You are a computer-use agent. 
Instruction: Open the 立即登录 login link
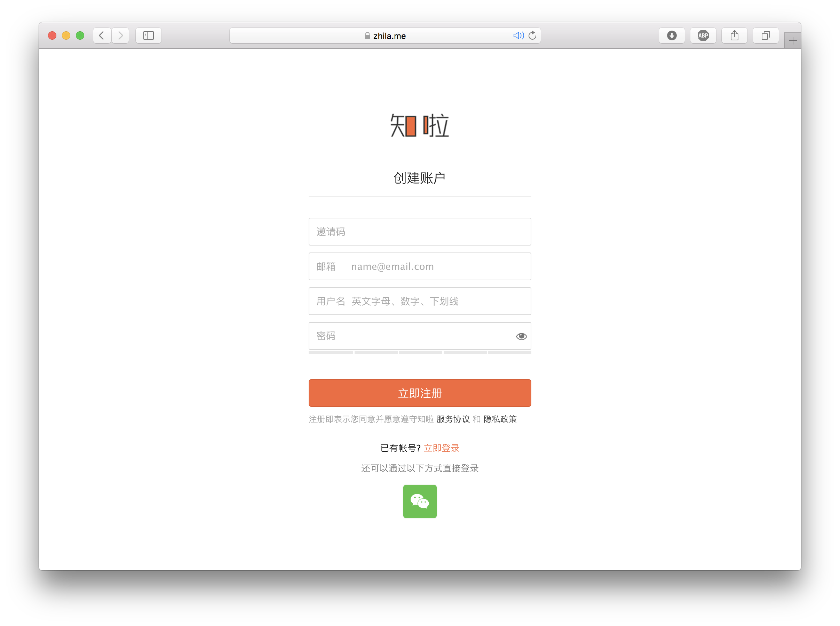tap(441, 448)
